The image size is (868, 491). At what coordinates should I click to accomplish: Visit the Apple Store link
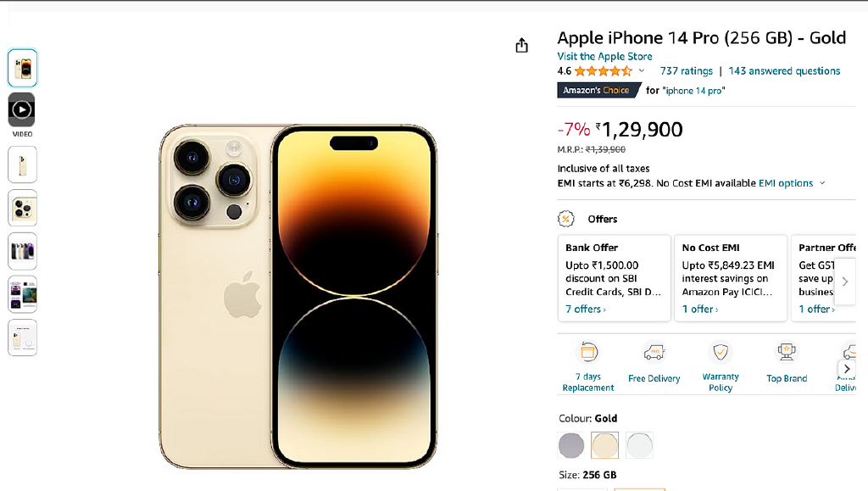(x=604, y=56)
